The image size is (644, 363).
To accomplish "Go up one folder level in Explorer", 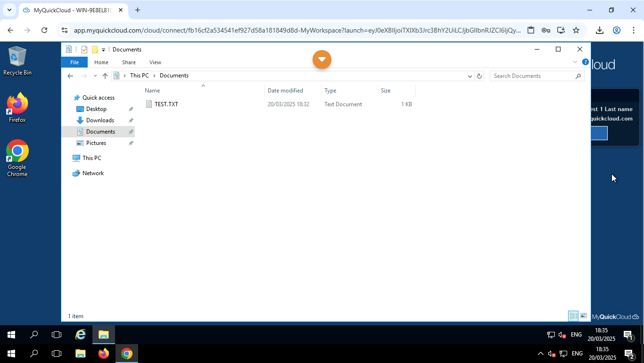I will pos(105,76).
